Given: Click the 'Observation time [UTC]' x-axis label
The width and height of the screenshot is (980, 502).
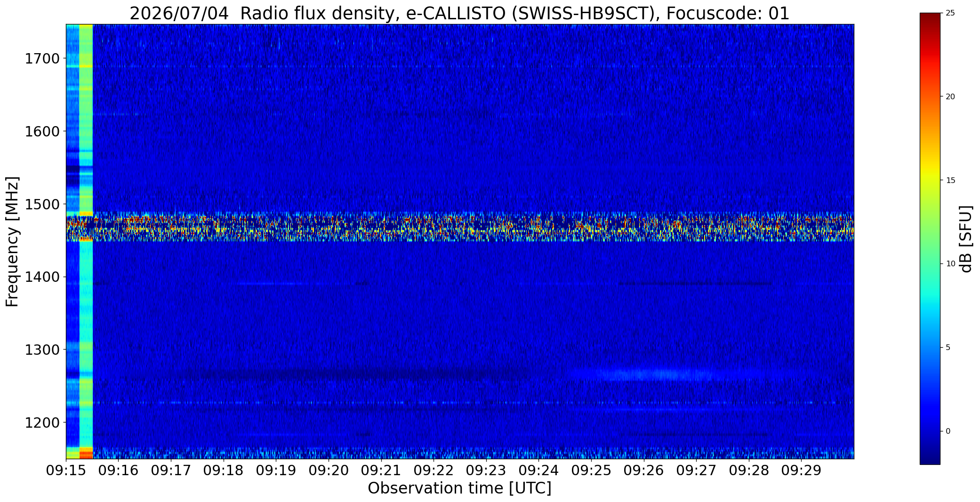Looking at the screenshot, I should (x=459, y=488).
